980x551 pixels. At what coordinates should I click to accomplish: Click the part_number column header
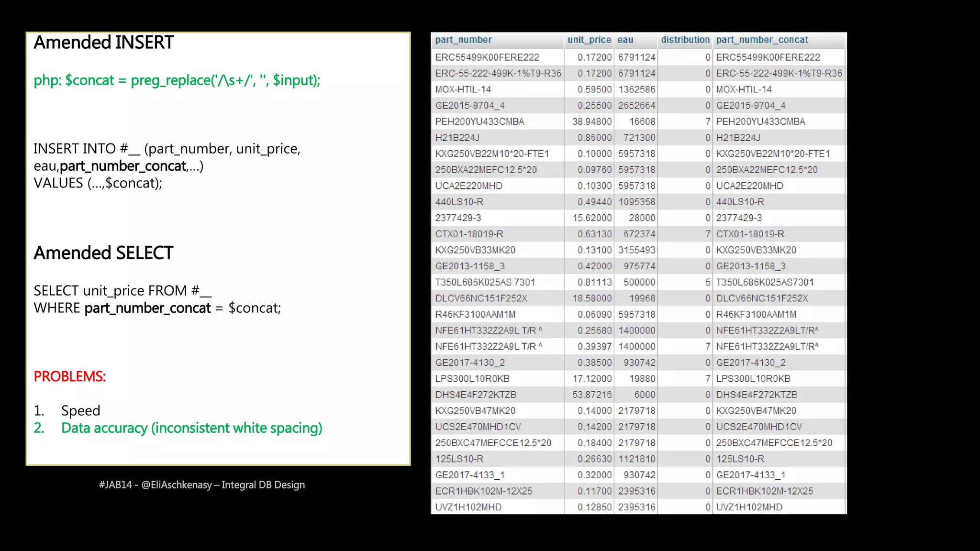click(x=463, y=40)
